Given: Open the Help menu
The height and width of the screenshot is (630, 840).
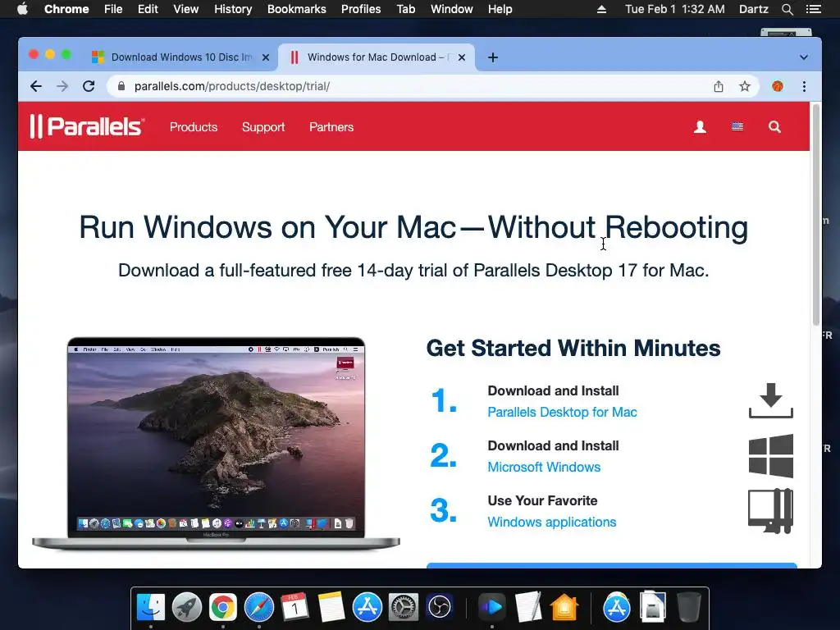Looking at the screenshot, I should click(500, 9).
